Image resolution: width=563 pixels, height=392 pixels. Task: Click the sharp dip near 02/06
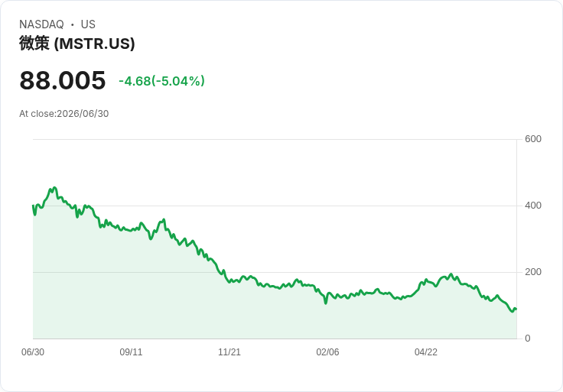click(x=326, y=303)
